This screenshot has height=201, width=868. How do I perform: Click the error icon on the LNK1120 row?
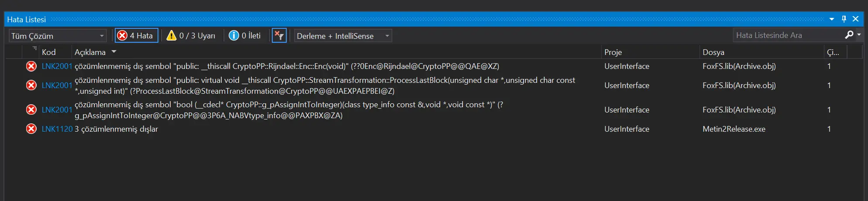click(31, 129)
